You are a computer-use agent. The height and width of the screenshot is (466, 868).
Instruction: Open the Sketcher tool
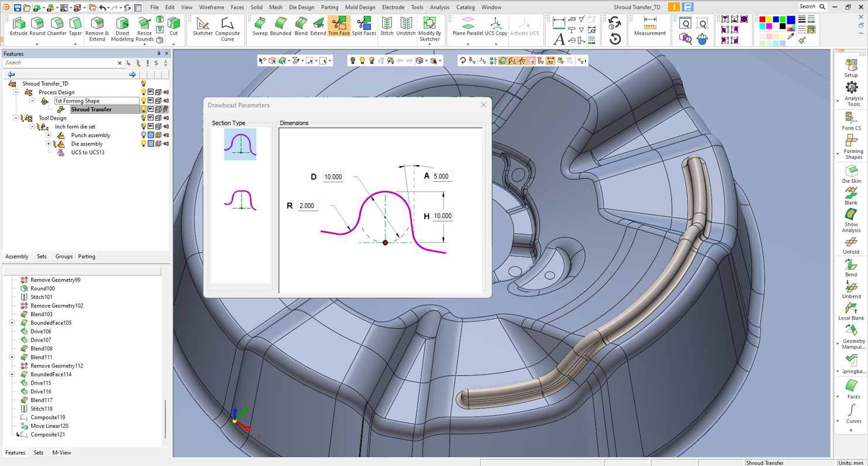pyautogui.click(x=203, y=27)
